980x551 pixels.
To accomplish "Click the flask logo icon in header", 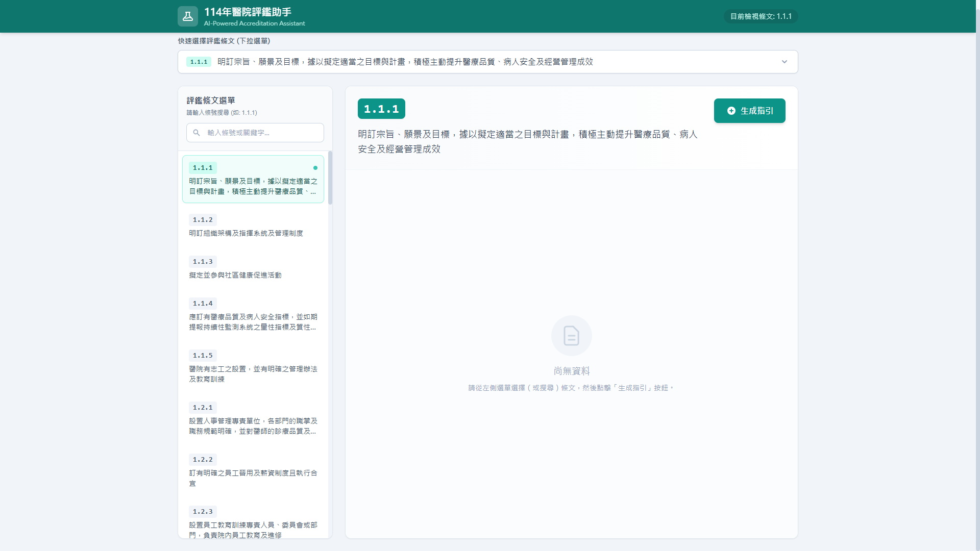I will coord(187,16).
